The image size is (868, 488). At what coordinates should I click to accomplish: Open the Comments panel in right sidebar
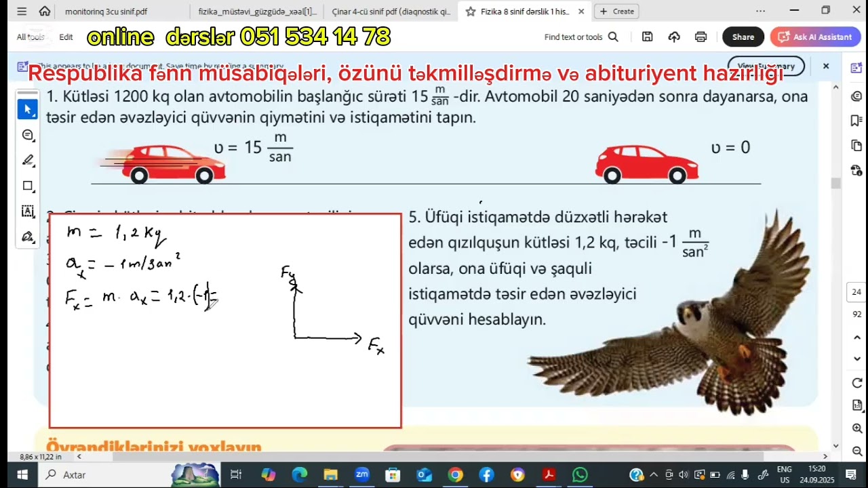pos(856,96)
